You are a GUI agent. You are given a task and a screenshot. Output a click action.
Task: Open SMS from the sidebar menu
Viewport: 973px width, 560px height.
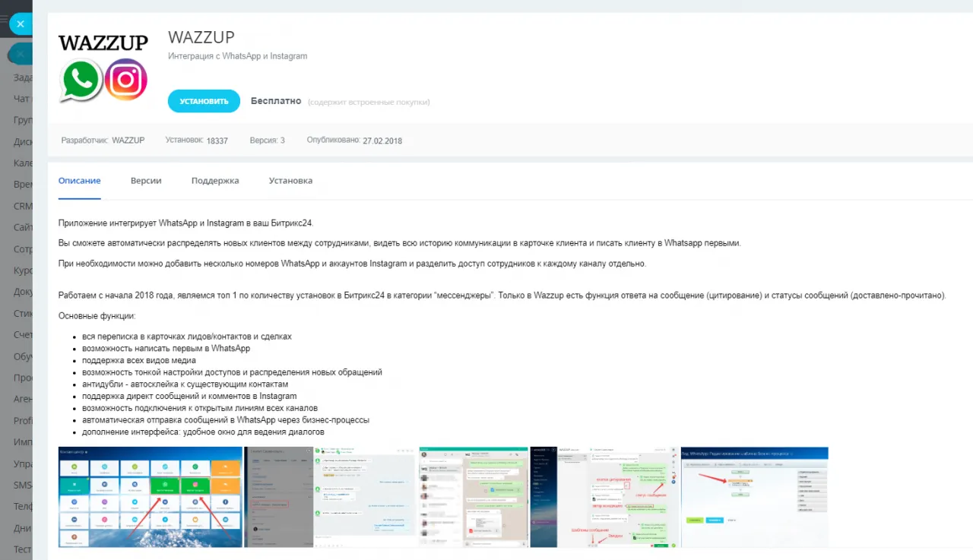22,484
